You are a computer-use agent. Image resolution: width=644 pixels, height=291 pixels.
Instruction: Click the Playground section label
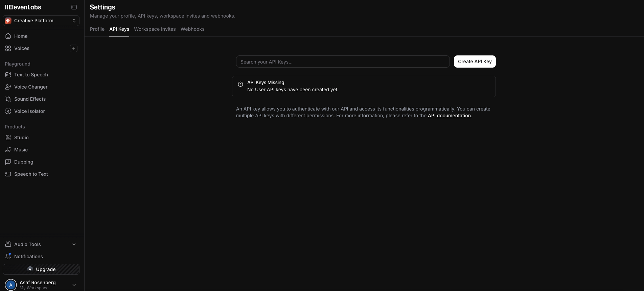[18, 64]
